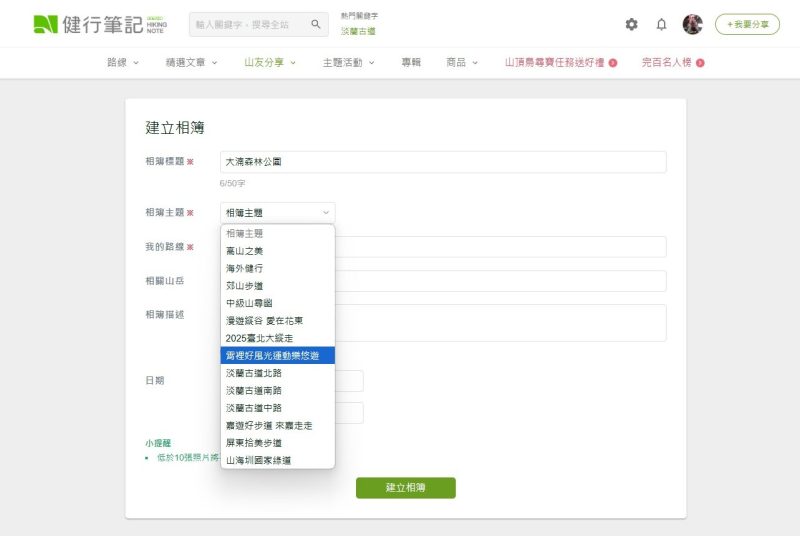Click the + 我要分享 button
The width and height of the screenshot is (800, 536).
747,24
